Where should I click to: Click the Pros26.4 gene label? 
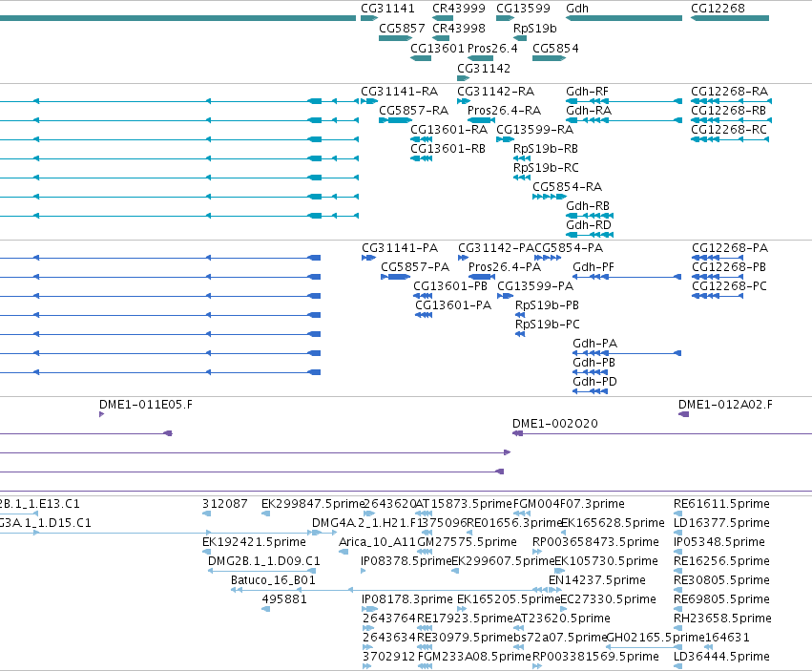tap(492, 48)
